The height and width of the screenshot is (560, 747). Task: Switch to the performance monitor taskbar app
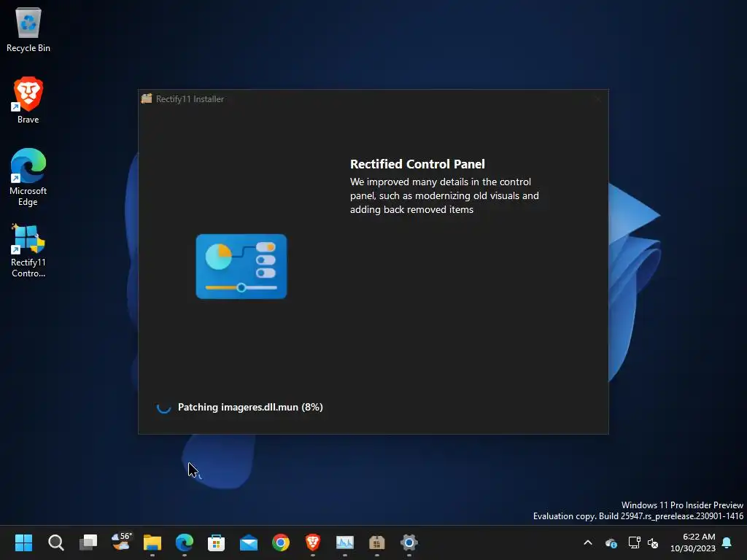(x=345, y=542)
